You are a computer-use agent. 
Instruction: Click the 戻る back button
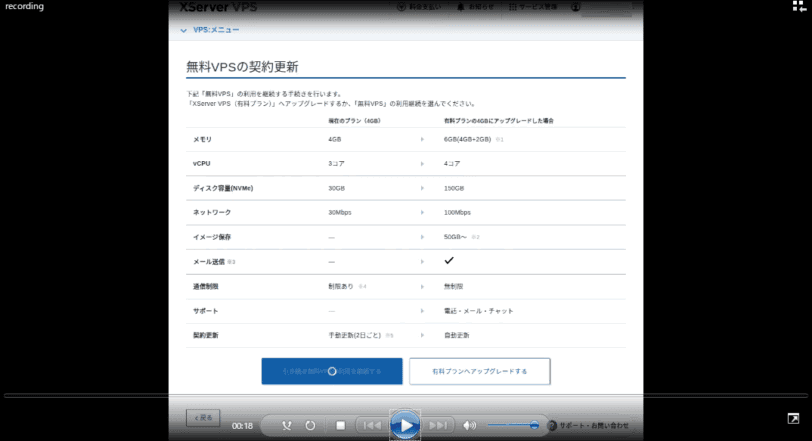tap(203, 418)
